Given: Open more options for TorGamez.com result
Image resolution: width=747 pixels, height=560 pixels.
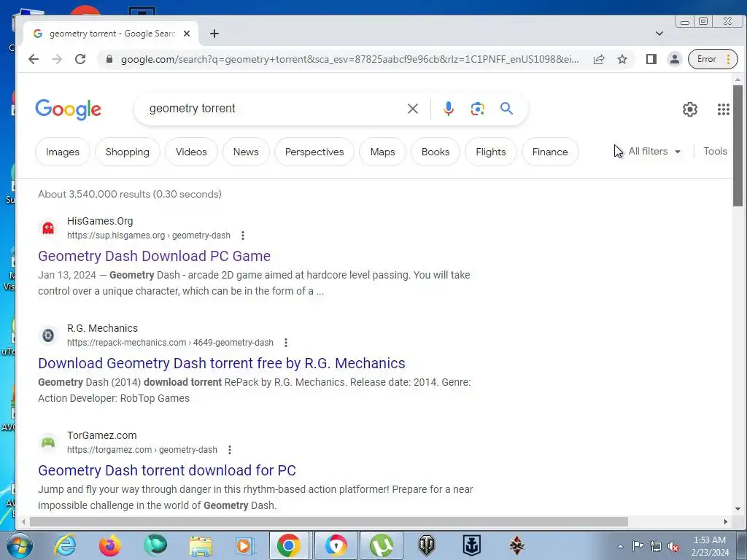Looking at the screenshot, I should [x=230, y=450].
